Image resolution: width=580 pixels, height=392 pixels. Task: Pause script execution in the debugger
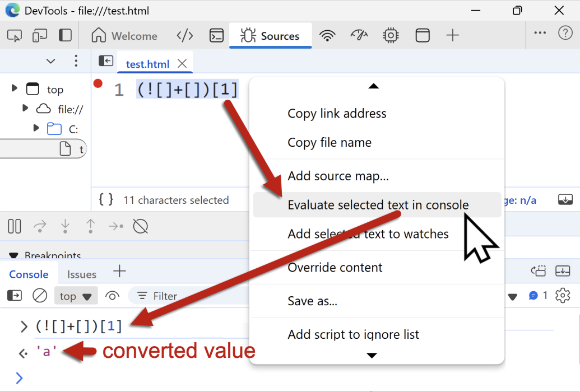(14, 226)
